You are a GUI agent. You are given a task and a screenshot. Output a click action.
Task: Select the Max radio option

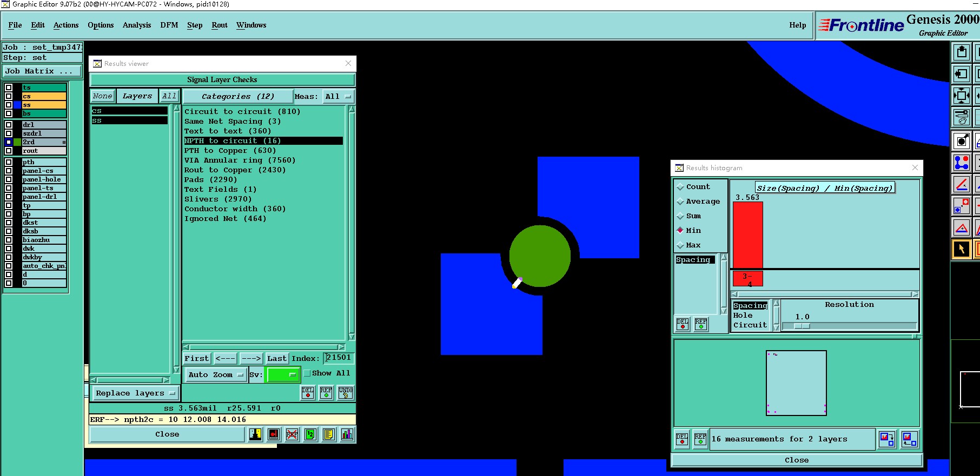point(680,245)
